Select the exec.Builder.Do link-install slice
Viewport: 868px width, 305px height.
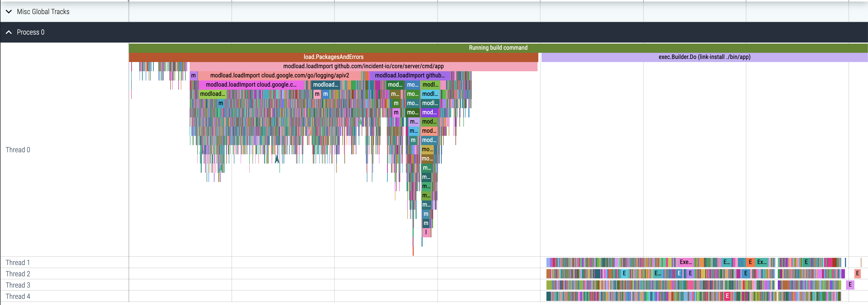[x=704, y=57]
